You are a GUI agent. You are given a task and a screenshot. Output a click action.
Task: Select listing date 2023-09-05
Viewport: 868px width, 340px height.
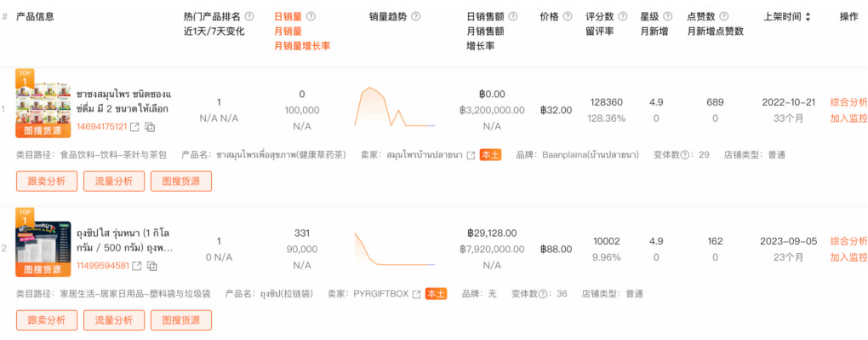point(789,241)
